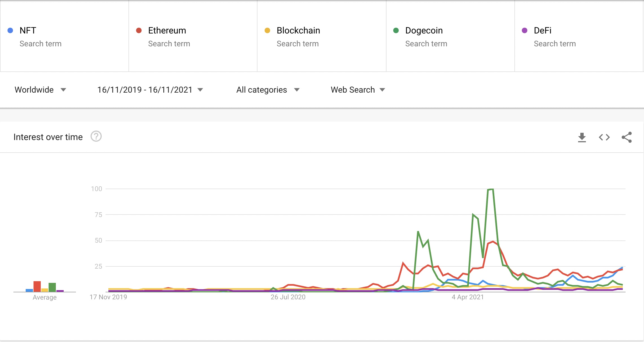Click the green Dogecoin average bar
This screenshot has width=644, height=342.
point(52,287)
